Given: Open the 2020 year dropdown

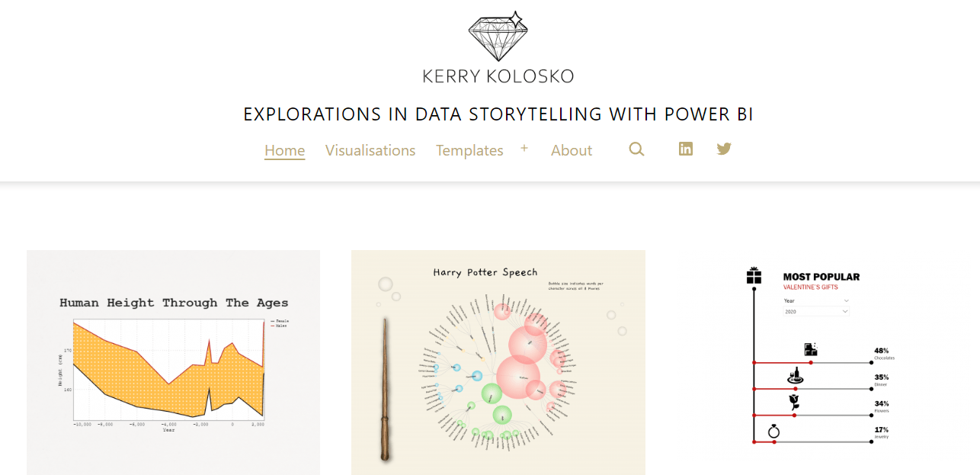Looking at the screenshot, I should tap(815, 312).
